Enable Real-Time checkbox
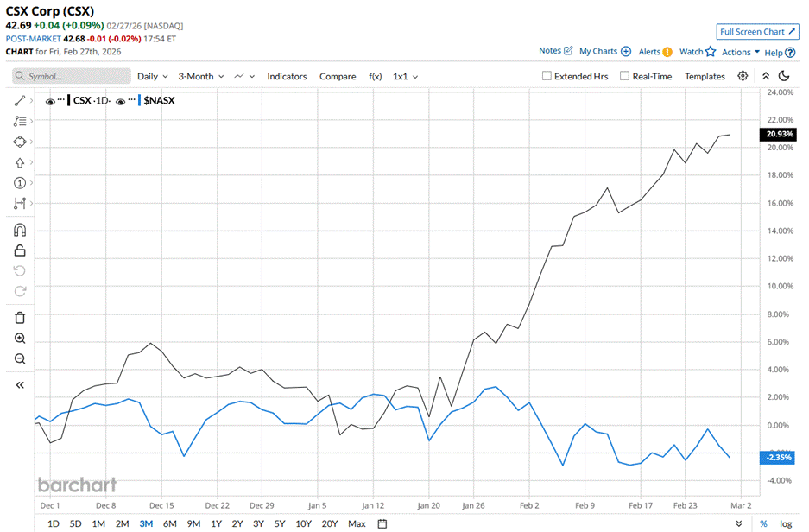The image size is (809, 532). pyautogui.click(x=624, y=76)
